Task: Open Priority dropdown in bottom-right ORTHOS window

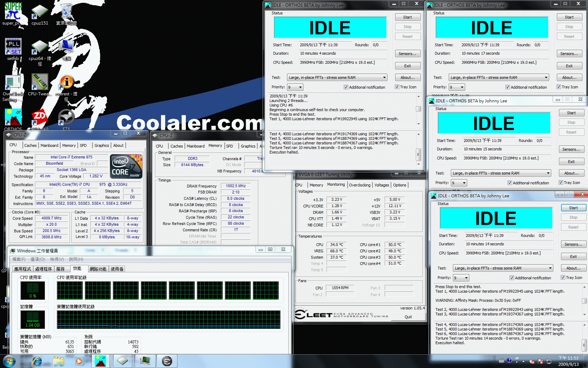Action: coord(461,278)
